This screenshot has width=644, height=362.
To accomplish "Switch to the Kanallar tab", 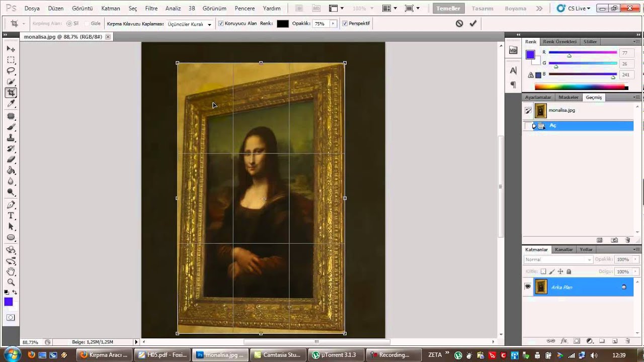I will coord(563,249).
